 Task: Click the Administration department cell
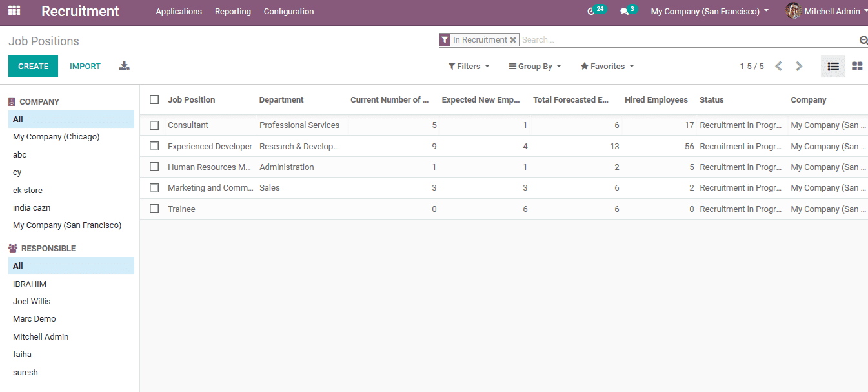[x=287, y=167]
